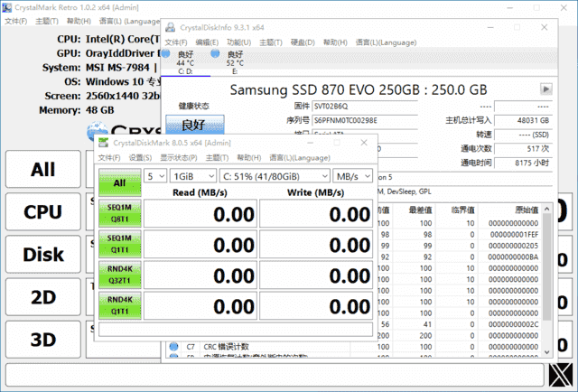Click the 良好 health status button
The width and height of the screenshot is (578, 392).
click(x=193, y=125)
